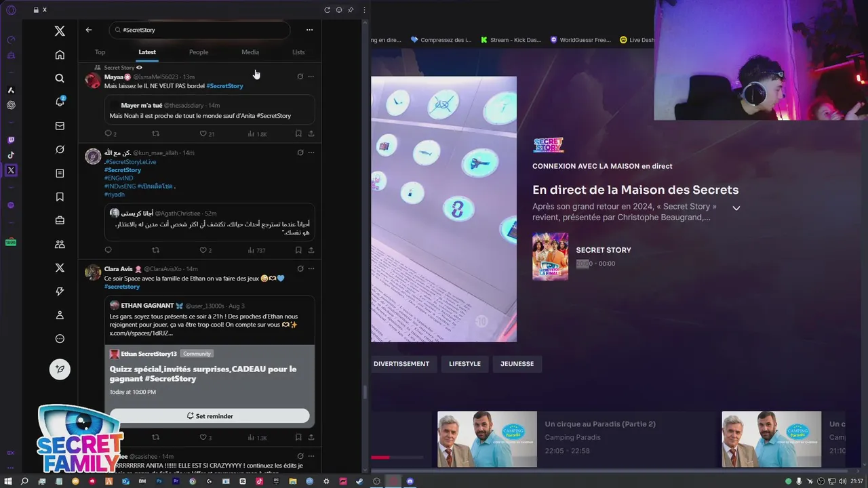The width and height of the screenshot is (868, 488).
Task: Open the Opera GX main menu logo
Action: [x=11, y=9]
